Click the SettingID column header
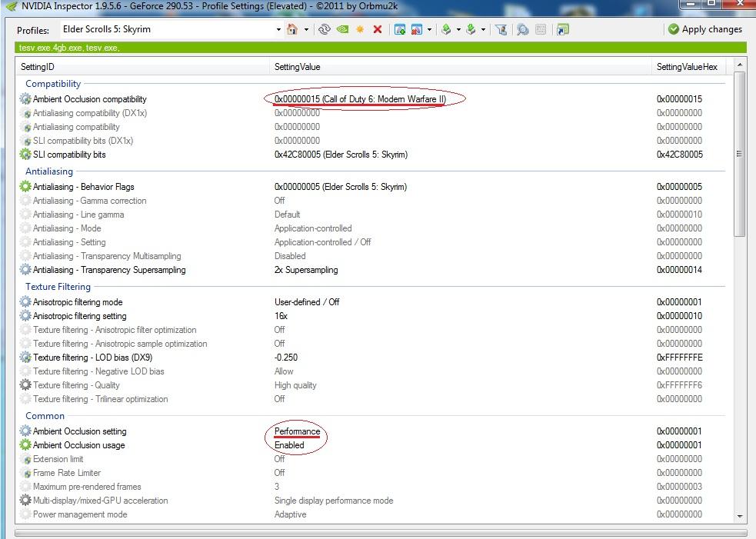 point(38,67)
